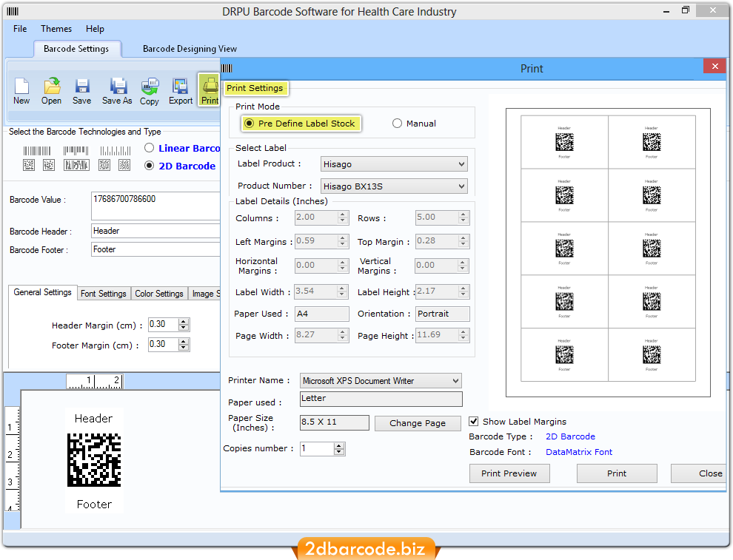Minimize the DRPU Barcode Software window
The image size is (733, 560).
(x=666, y=11)
